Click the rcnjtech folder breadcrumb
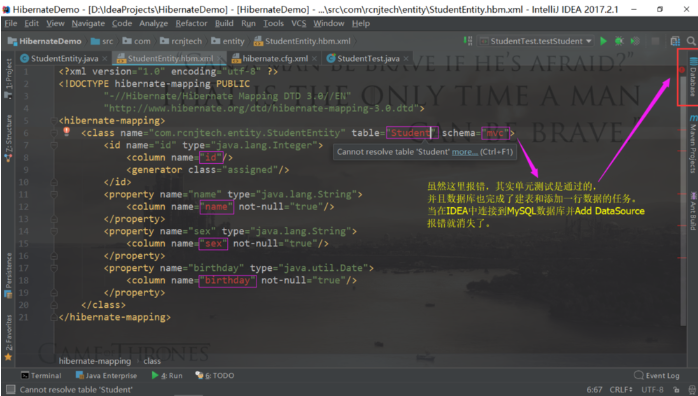The height and width of the screenshot is (396, 698). [x=181, y=41]
